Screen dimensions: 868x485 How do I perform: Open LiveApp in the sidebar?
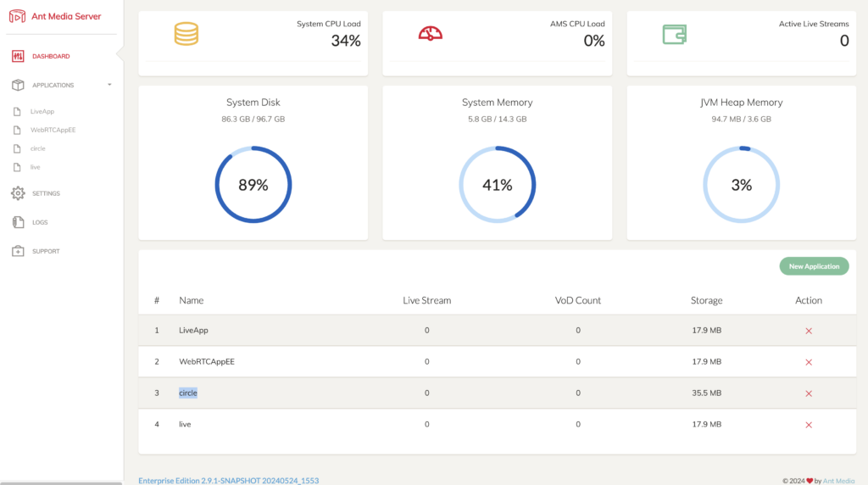[x=42, y=111]
